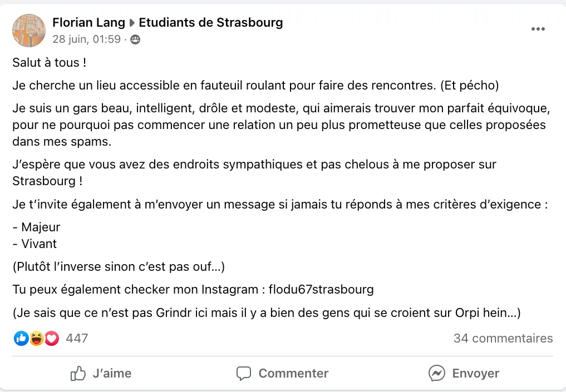The image size is (566, 392).
Task: Open the Florian Lang profile name link
Action: [88, 23]
